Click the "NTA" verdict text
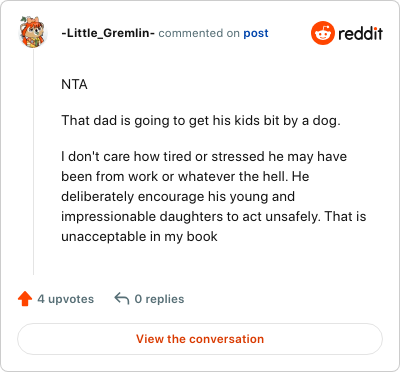 (x=74, y=84)
